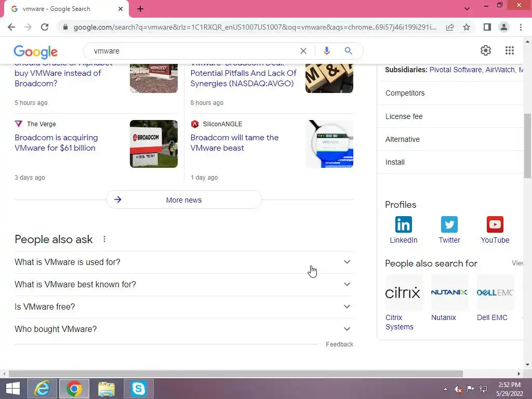Viewport: 532px width, 399px height.
Task: Click the VMware campus sign thumbnail
Action: click(154, 78)
